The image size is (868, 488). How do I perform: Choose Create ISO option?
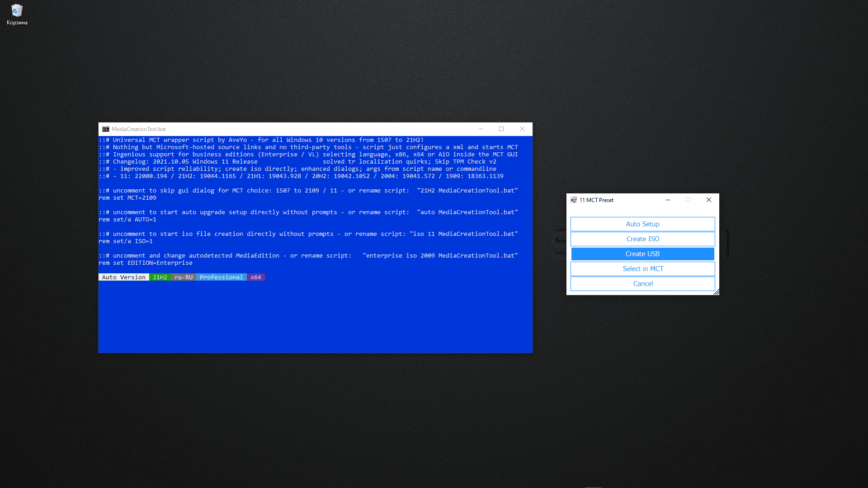click(x=642, y=239)
